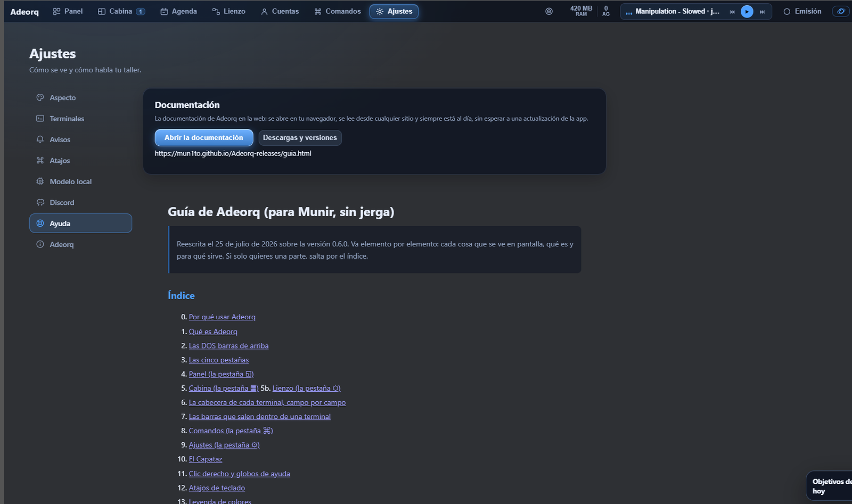Follow the Ajustes (la pestaña) index link
Screen dimensions: 852x504
coord(224,445)
